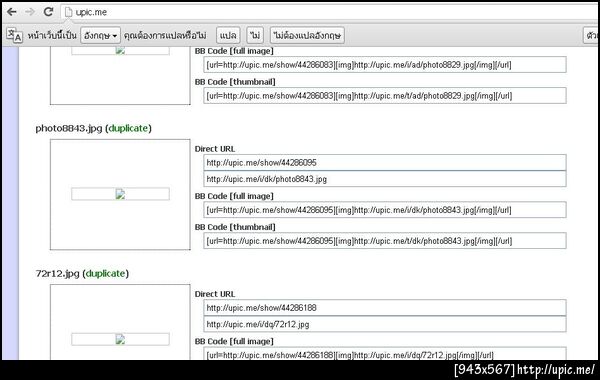Click the ไม่ต้องแปลอังกฤษ button

(x=307, y=36)
